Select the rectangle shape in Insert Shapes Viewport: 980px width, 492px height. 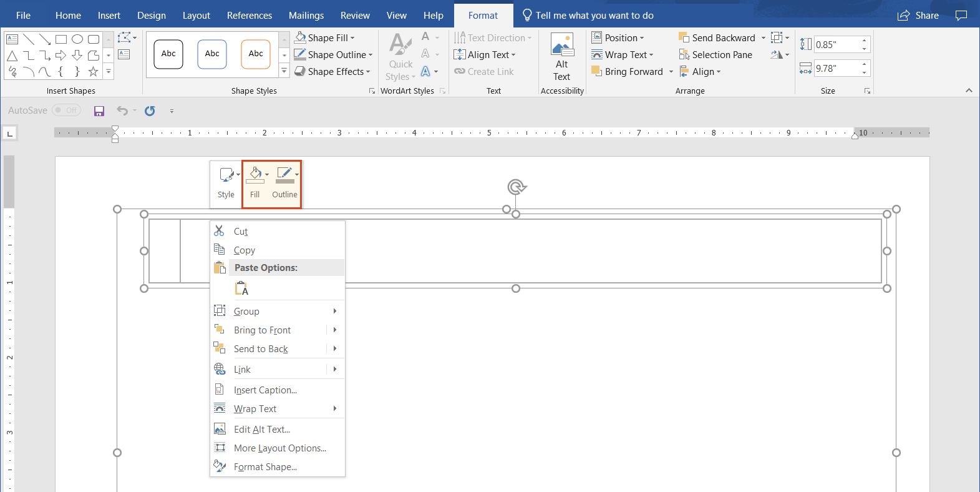click(x=61, y=39)
